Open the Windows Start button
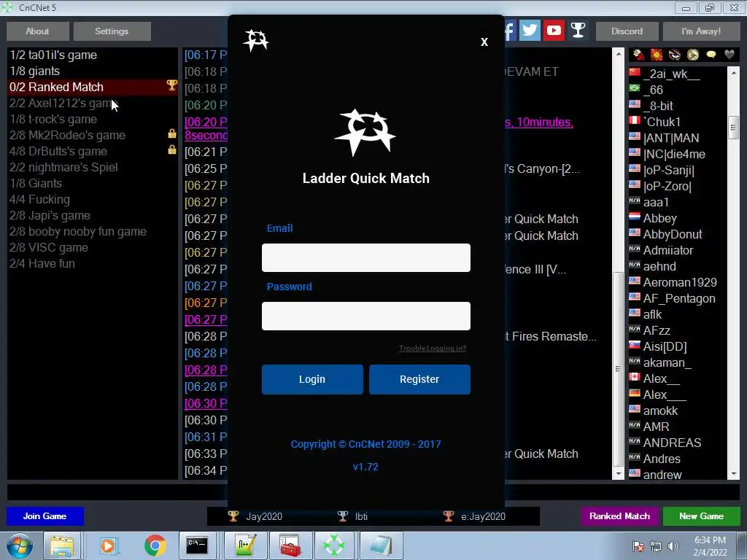Viewport: 747px width, 560px height. tap(20, 545)
